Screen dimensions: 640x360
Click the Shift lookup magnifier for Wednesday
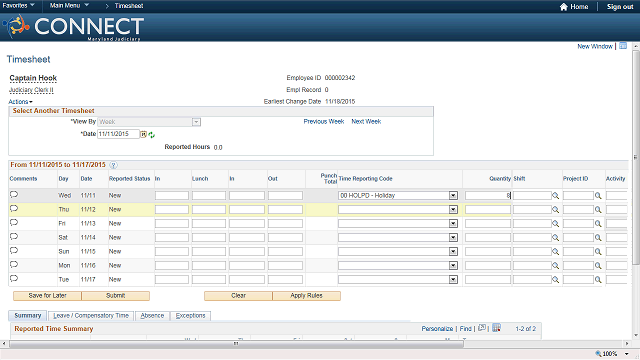tap(556, 196)
